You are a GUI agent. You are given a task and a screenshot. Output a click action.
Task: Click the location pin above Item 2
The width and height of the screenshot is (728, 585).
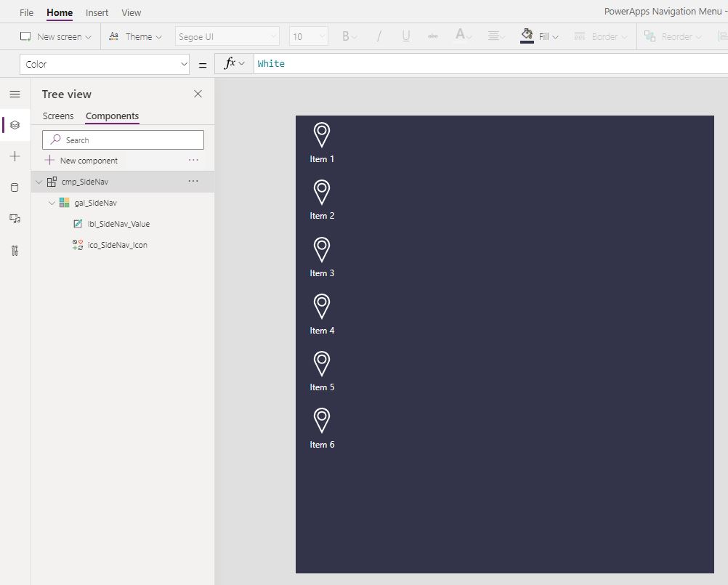(322, 192)
